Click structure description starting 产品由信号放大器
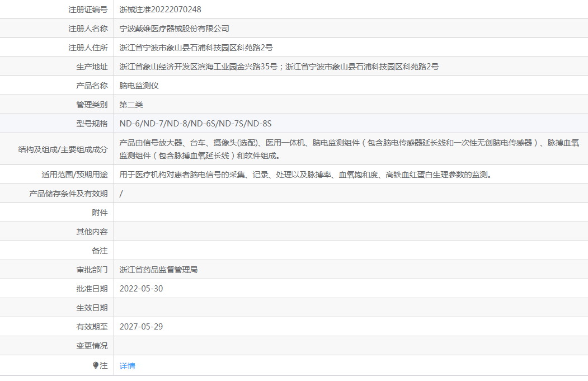The image size is (588, 381). [349, 149]
